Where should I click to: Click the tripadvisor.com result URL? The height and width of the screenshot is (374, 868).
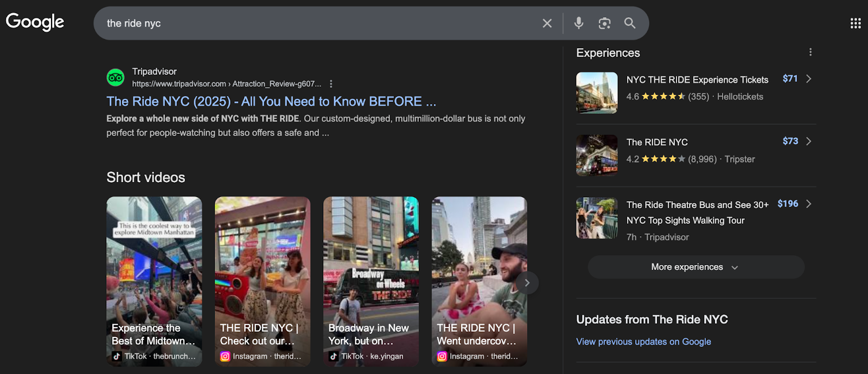pyautogui.click(x=227, y=84)
